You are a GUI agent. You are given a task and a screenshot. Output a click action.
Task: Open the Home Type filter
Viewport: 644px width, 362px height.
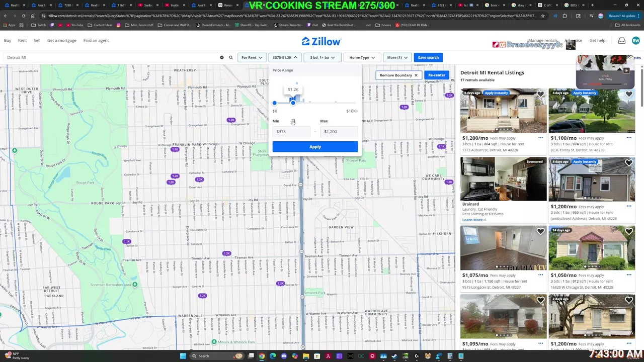[x=362, y=57]
